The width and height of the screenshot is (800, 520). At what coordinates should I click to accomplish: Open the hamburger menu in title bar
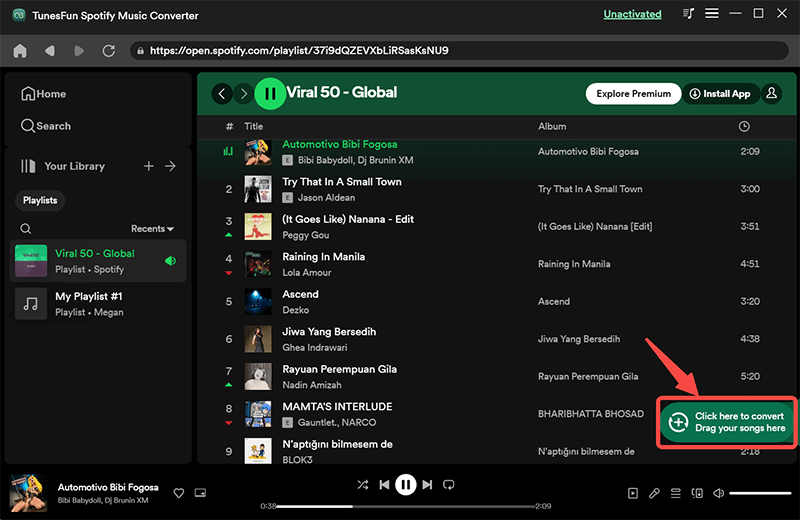(x=712, y=13)
